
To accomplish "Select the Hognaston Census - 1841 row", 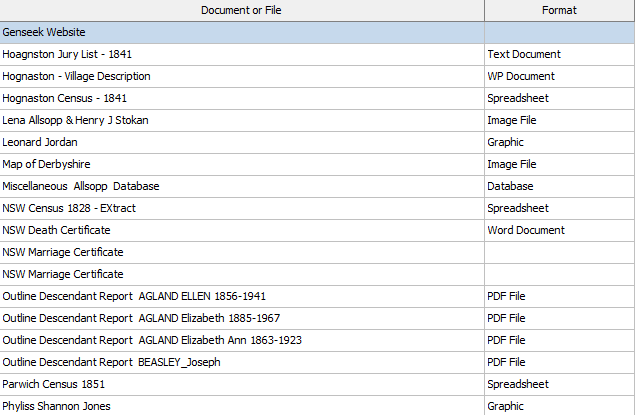I will (x=65, y=98).
